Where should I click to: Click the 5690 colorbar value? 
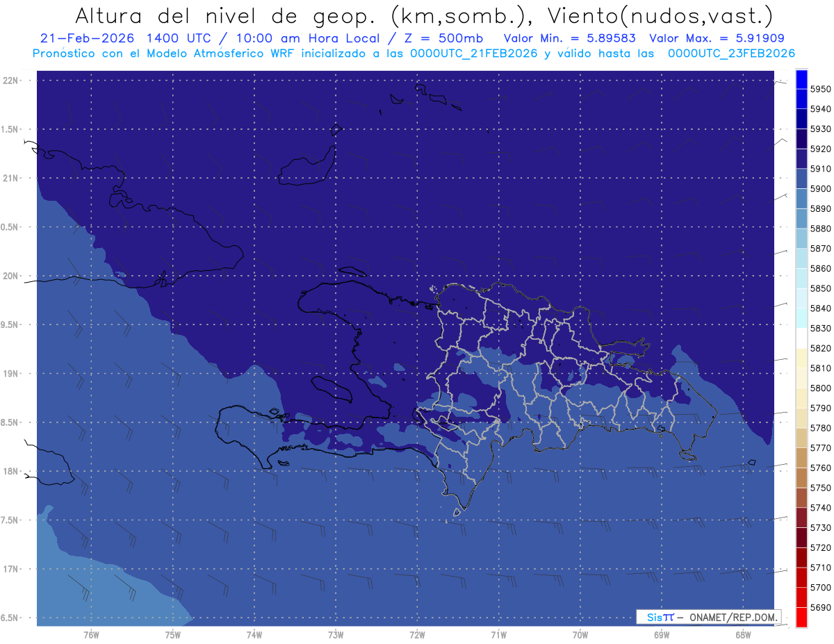point(820,608)
